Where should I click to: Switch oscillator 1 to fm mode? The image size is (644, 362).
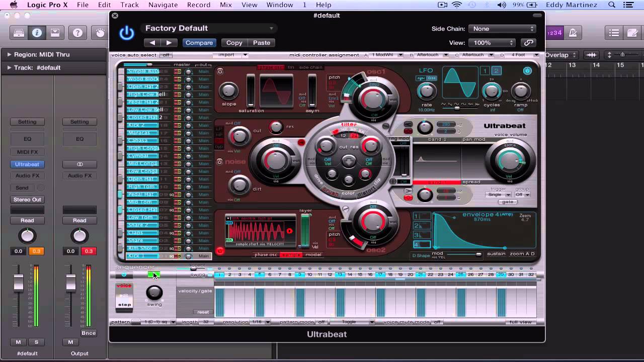(x=291, y=67)
